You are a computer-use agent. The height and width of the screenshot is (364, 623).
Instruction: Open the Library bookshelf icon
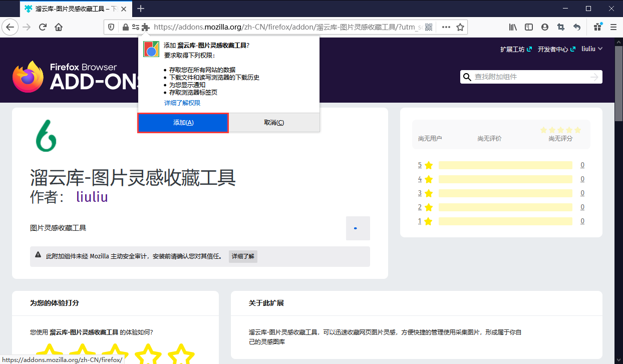513,27
